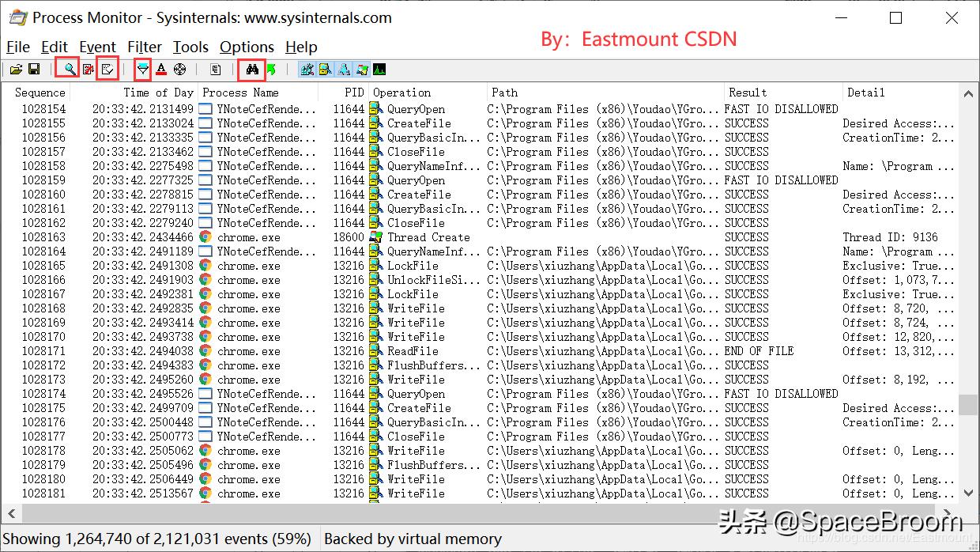Click the Find binoculars icon
This screenshot has width=980, height=552.
click(x=252, y=70)
